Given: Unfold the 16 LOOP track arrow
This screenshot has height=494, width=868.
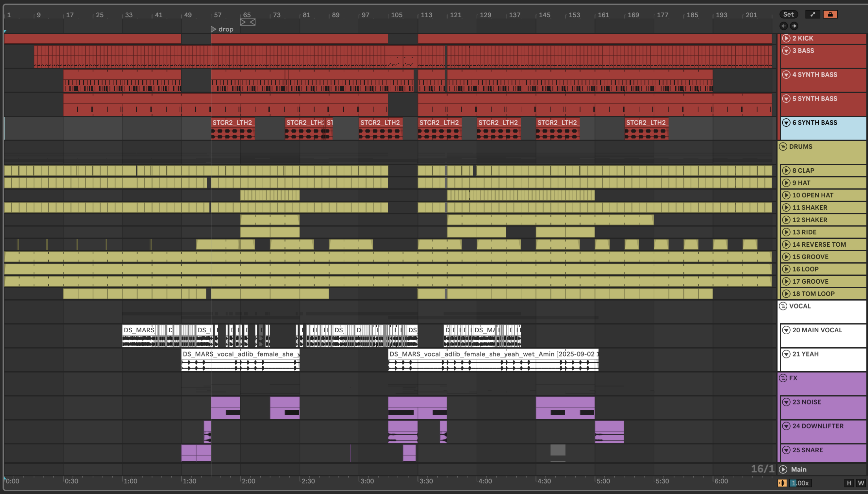Looking at the screenshot, I should click(x=786, y=269).
